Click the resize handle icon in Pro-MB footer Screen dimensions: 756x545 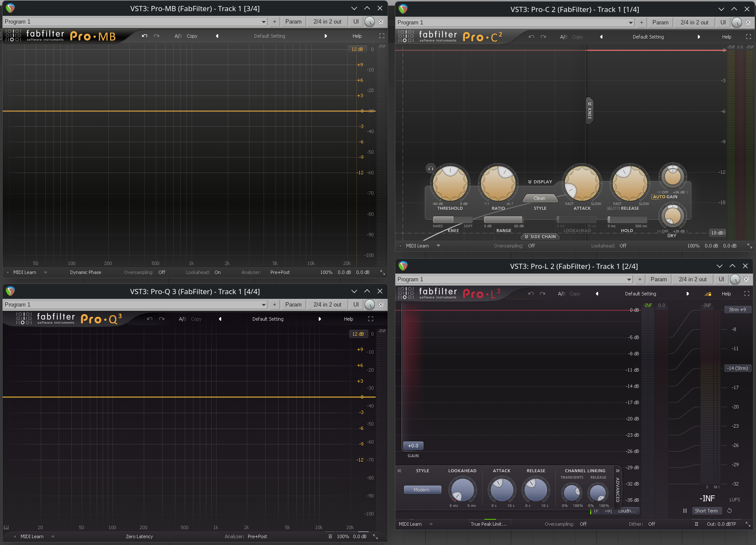[382, 272]
